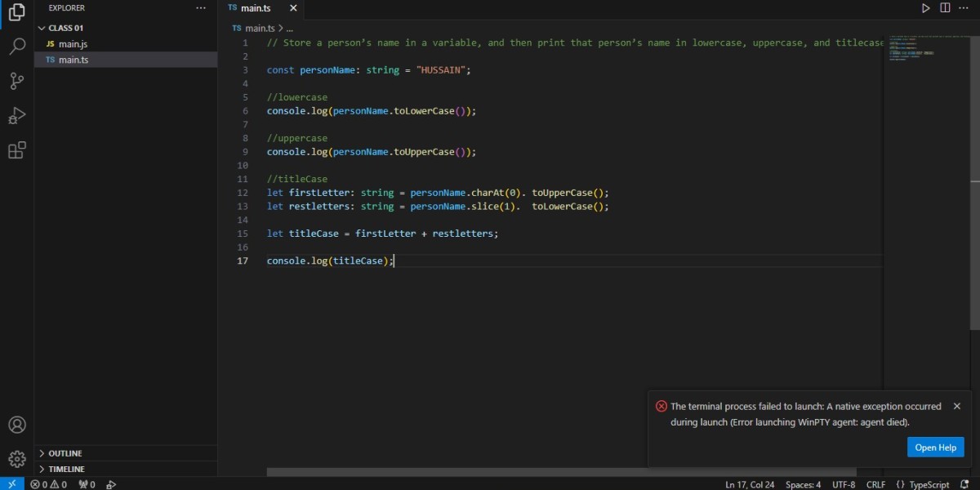980x490 pixels.
Task: Click the horizontal editor scrollbar
Action: coord(562,471)
